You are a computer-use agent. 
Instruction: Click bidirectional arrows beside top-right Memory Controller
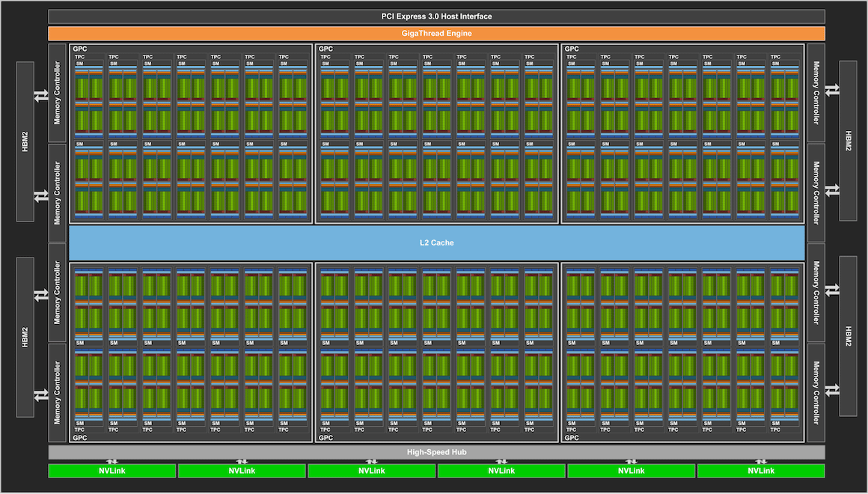[x=832, y=91]
